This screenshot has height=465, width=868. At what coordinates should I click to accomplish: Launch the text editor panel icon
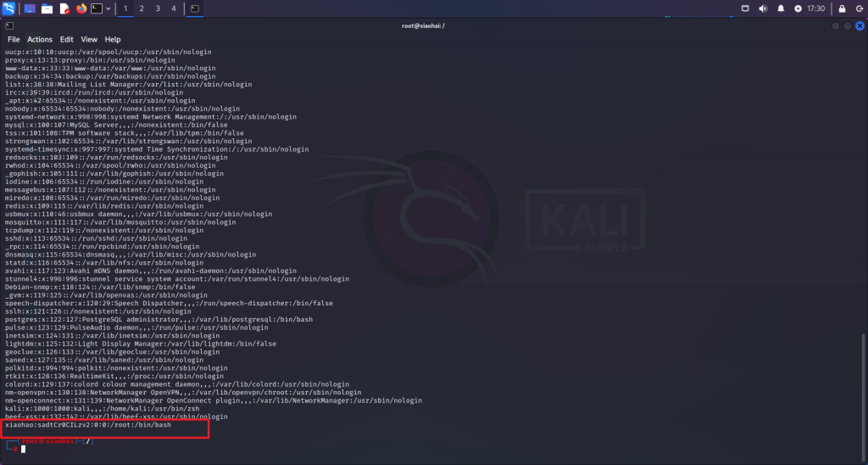(64, 8)
